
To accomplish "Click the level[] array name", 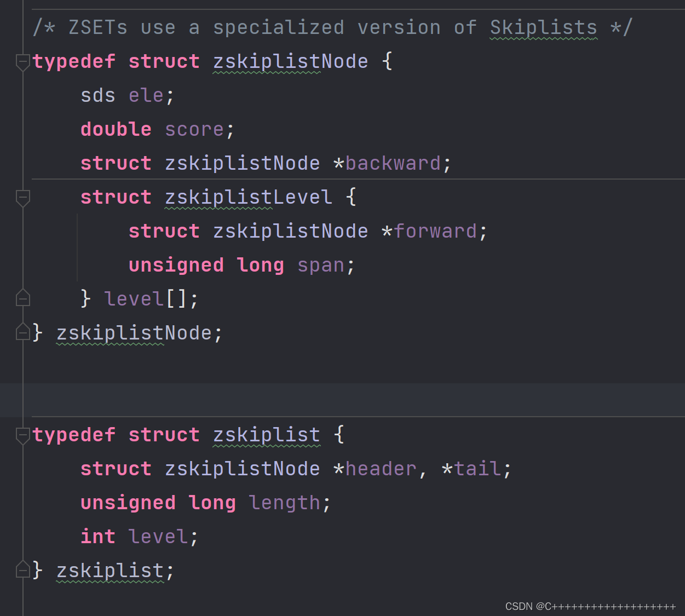I will (x=134, y=299).
